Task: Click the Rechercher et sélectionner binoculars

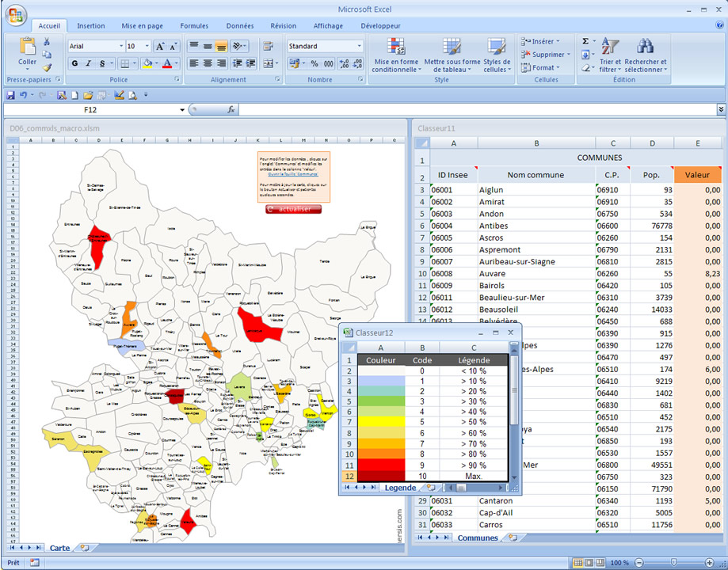Action: click(646, 45)
